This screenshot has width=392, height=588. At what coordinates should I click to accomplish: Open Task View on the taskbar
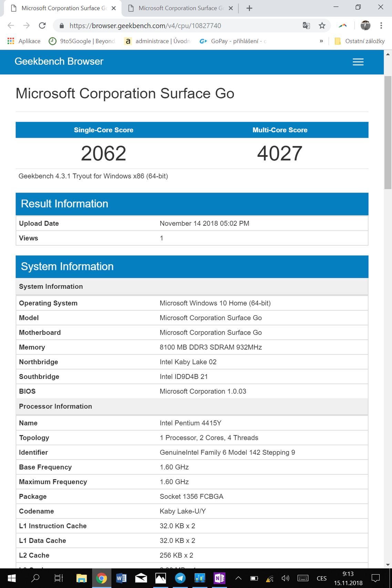pyautogui.click(x=59, y=578)
